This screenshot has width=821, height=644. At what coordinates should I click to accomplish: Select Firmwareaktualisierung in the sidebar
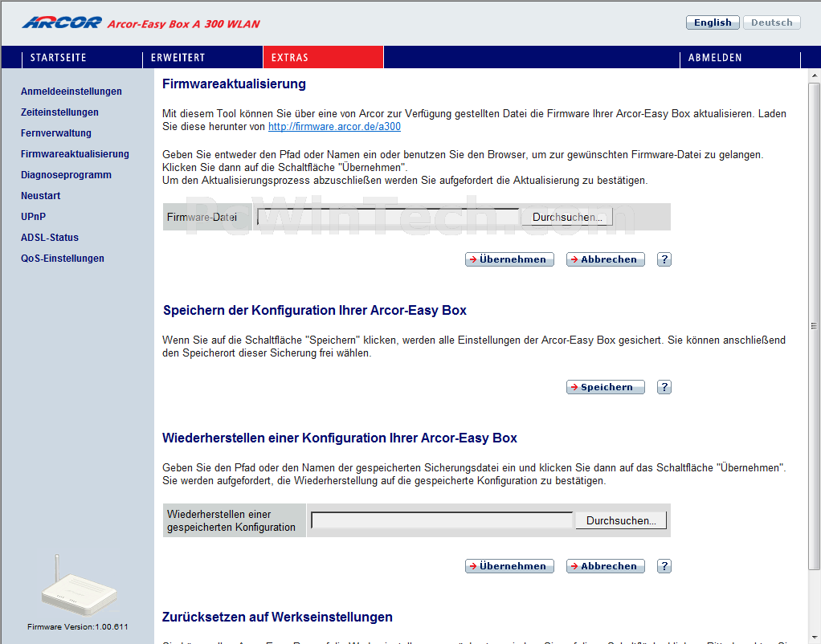(75, 154)
